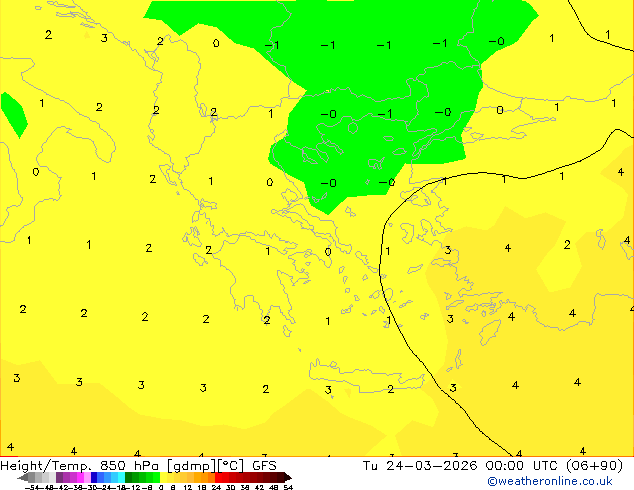Click the 'GFS' model name in title
Viewport: 634px width, 490px height.
(264, 466)
